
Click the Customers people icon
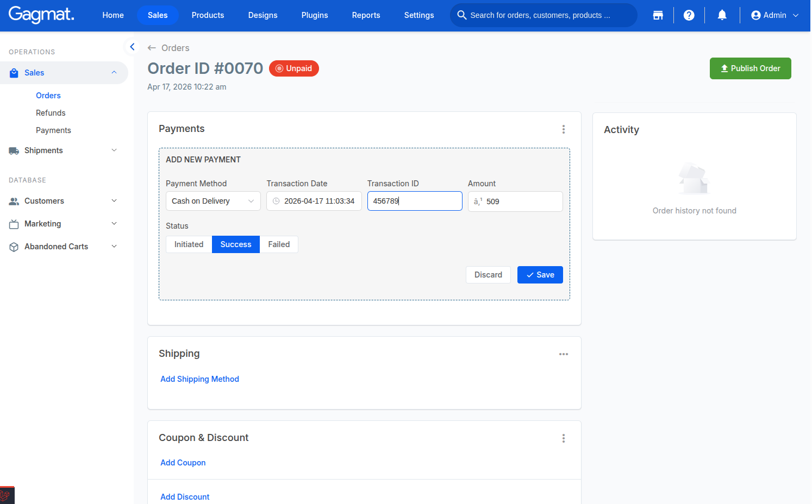pos(14,201)
